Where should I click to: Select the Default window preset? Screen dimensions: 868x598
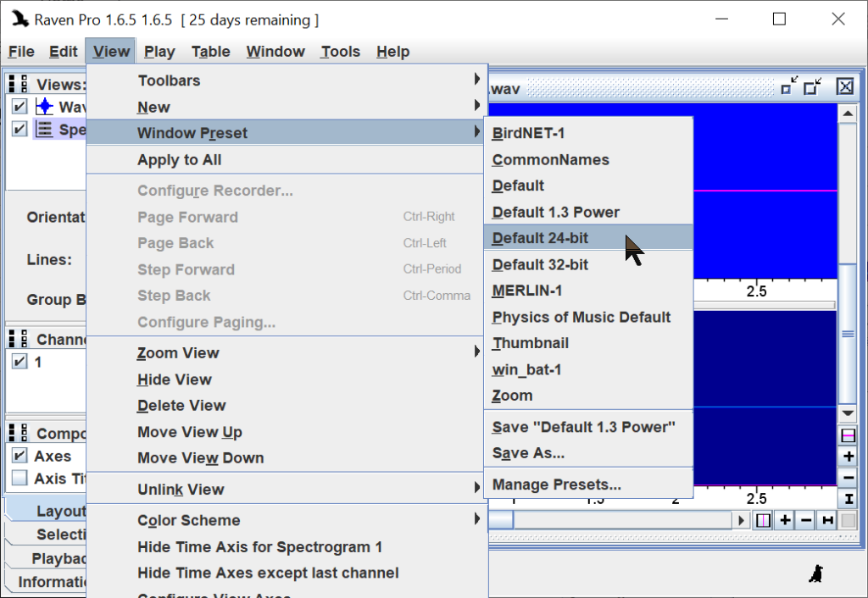click(588, 185)
